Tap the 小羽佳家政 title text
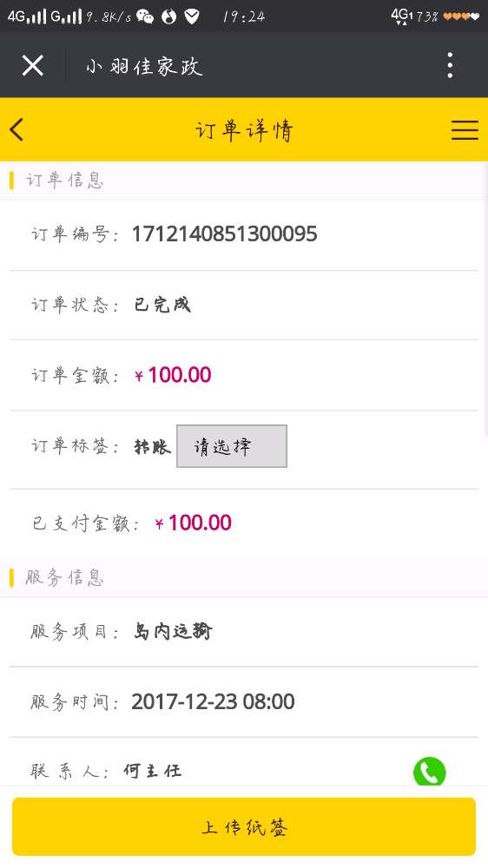The width and height of the screenshot is (488, 868). 144,67
